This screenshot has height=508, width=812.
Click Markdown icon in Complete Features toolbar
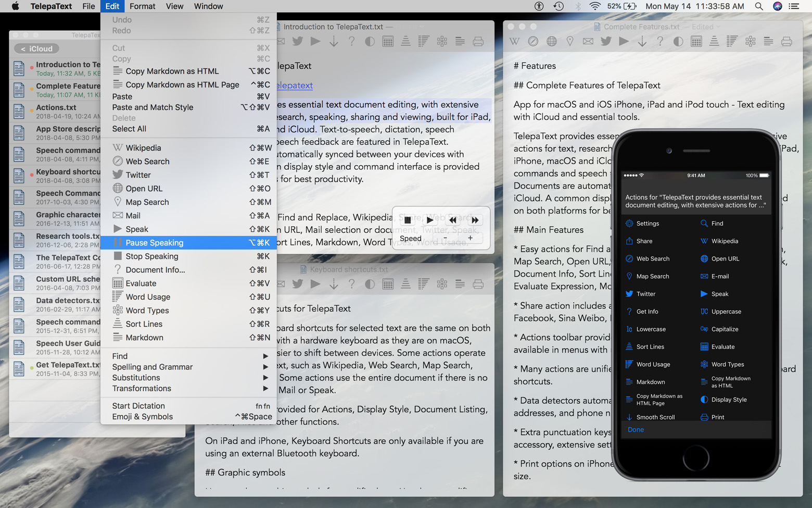[x=768, y=41]
